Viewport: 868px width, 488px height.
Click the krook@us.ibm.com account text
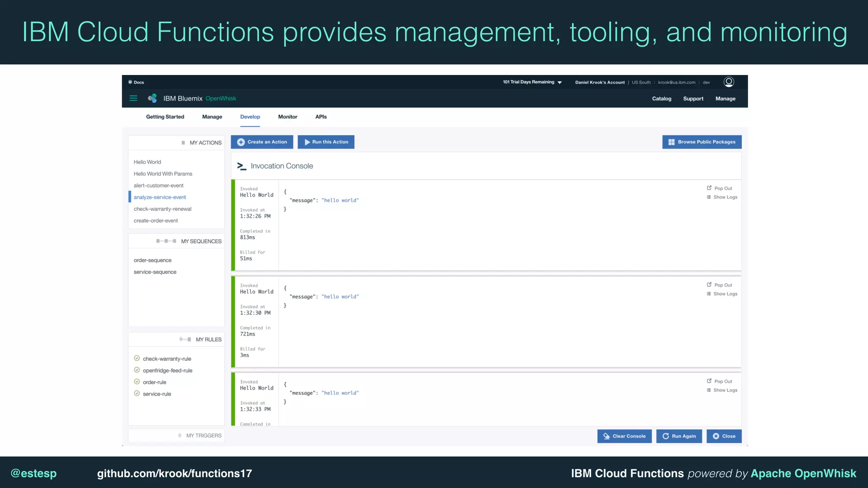coord(677,82)
